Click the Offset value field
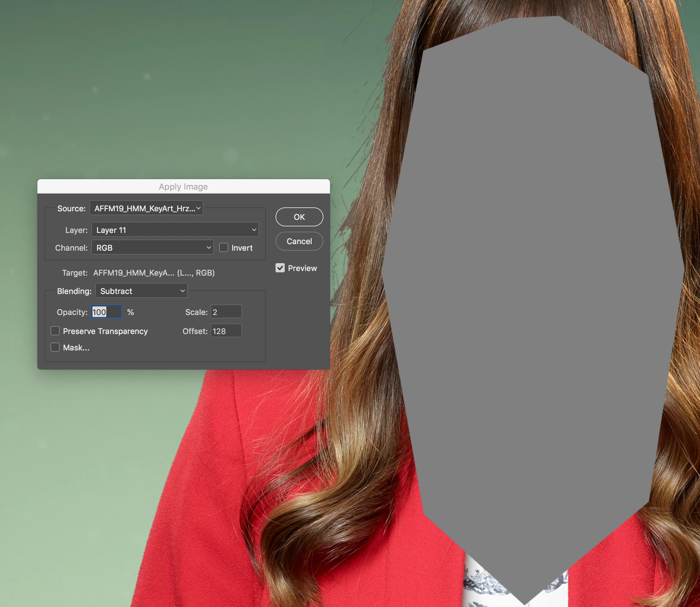700x607 pixels. coord(226,331)
